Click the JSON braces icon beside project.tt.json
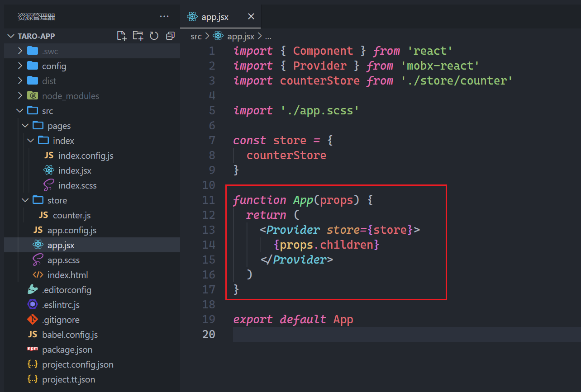This screenshot has height=392, width=581. (x=33, y=379)
